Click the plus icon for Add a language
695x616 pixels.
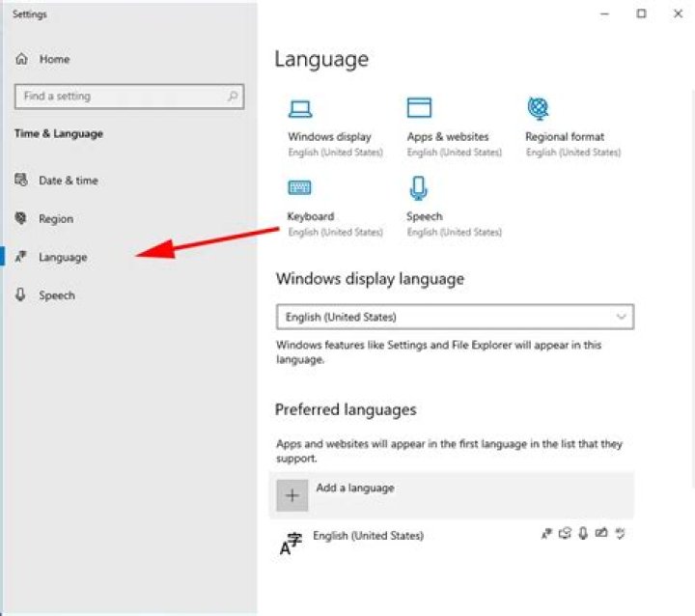pyautogui.click(x=292, y=495)
